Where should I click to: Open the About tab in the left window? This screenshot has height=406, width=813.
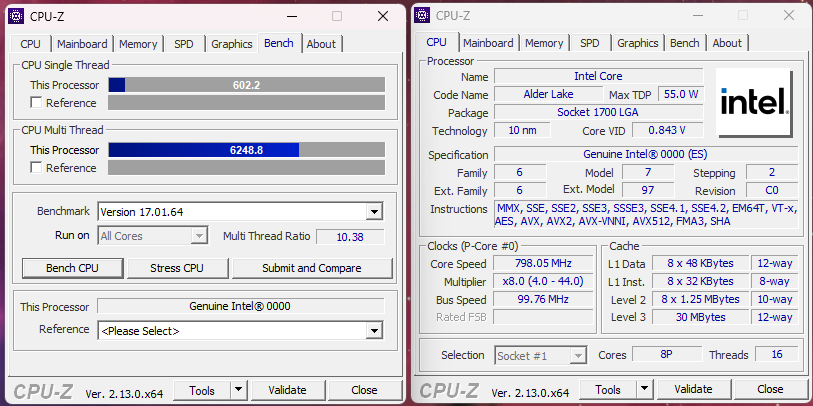point(321,44)
